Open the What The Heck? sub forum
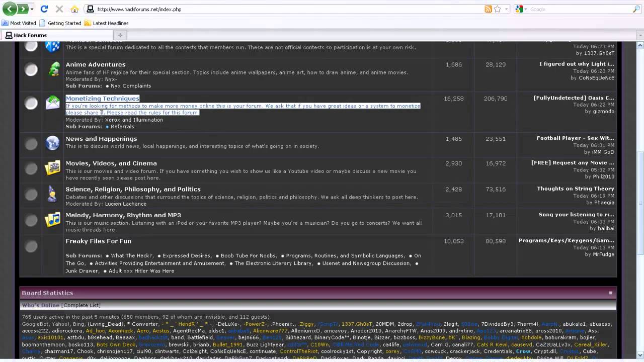The image size is (644, 362). click(131, 256)
